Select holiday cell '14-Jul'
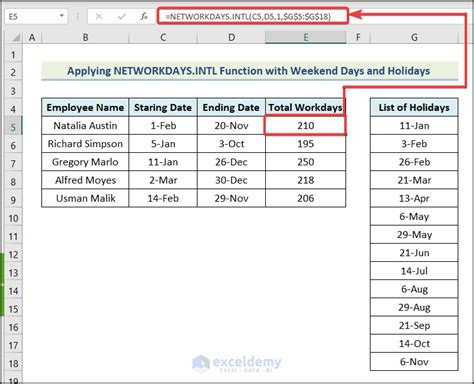Screen dimensions: 474x384 click(414, 271)
